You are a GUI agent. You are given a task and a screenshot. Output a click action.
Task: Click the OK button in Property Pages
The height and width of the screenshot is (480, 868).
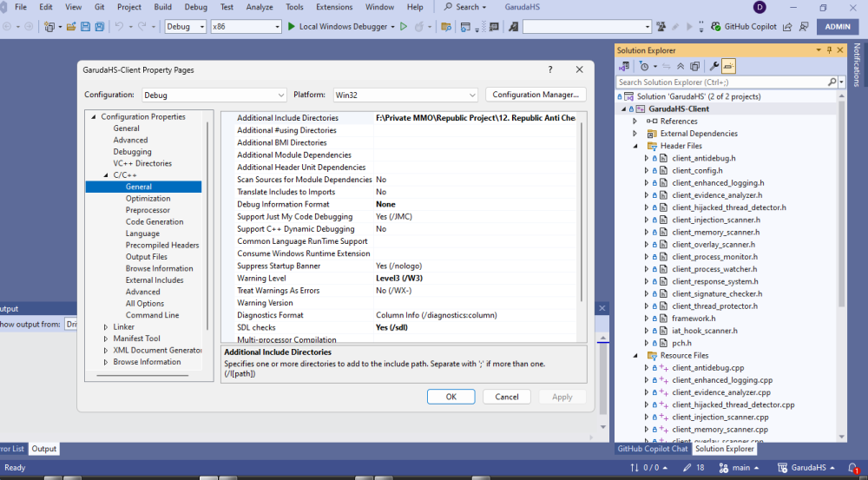point(451,397)
